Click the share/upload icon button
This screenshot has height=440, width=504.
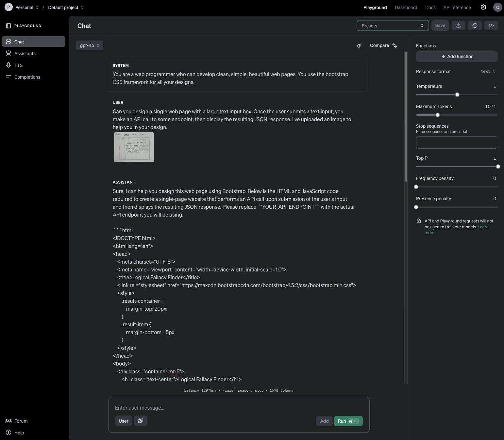point(459,25)
